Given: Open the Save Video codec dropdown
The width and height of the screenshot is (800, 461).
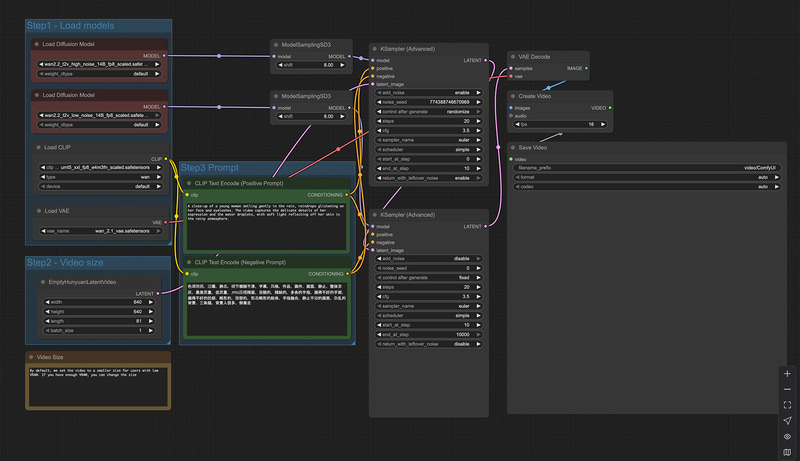Looking at the screenshot, I should (x=647, y=187).
